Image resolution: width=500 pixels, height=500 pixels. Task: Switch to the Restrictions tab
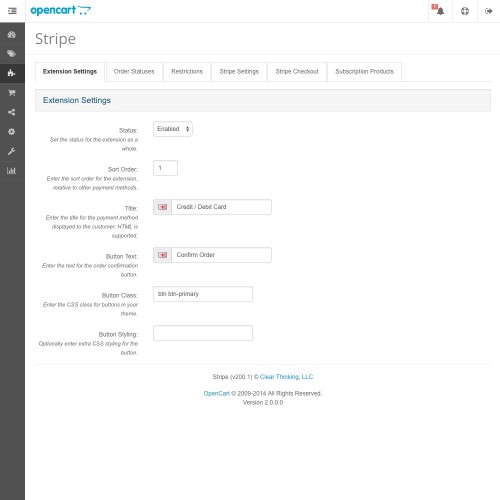187,72
